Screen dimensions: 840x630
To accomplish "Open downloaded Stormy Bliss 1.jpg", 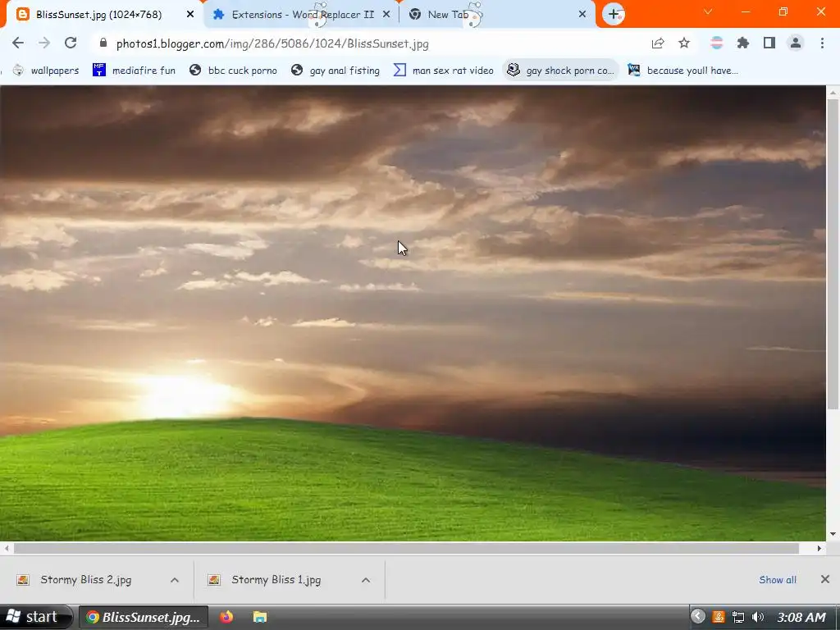I will tap(276, 580).
